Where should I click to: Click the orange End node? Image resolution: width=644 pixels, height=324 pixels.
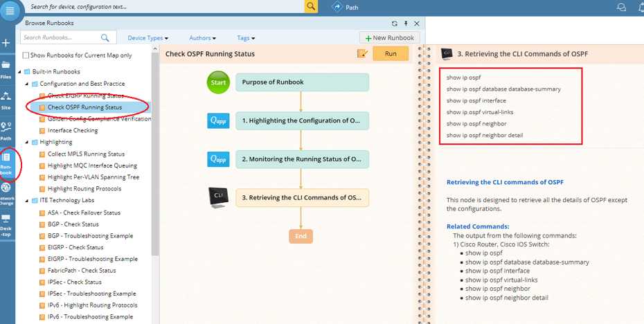[x=301, y=236]
